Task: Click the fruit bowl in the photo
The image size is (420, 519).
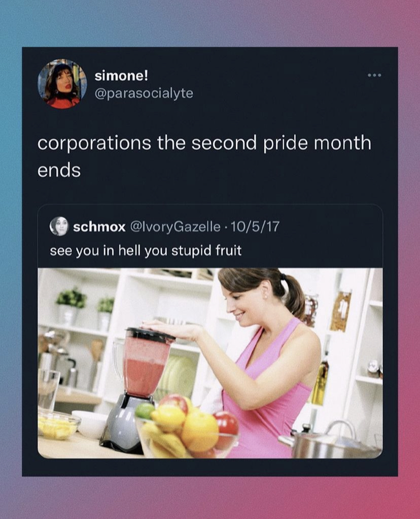Action: [x=188, y=427]
